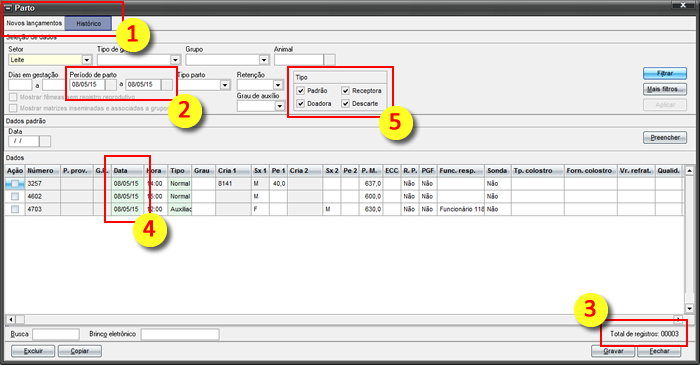This screenshot has width=700, height=365.
Task: Open the Retenção dropdown
Action: coord(278,85)
